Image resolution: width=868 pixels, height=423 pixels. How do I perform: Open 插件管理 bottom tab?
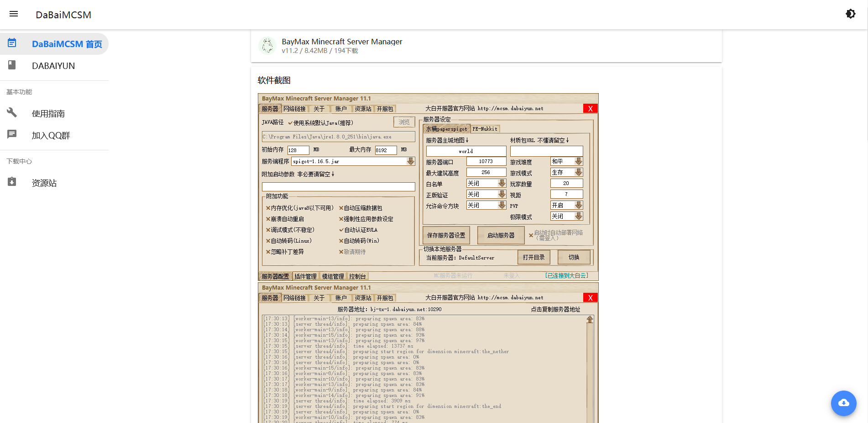(x=305, y=276)
